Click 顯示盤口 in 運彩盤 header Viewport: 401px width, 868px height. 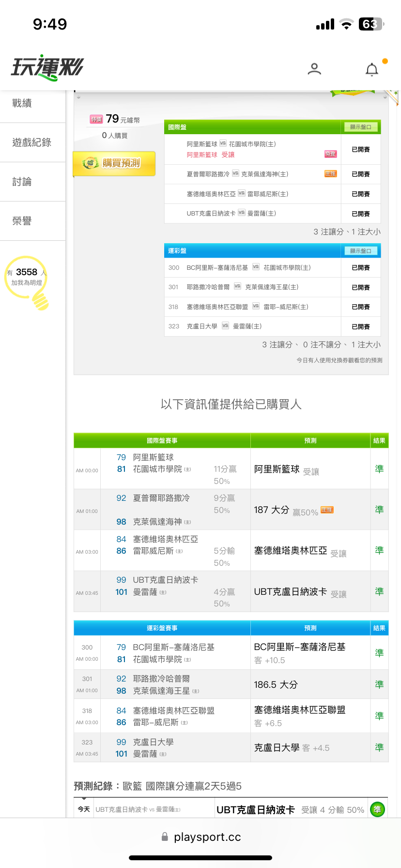click(x=361, y=251)
